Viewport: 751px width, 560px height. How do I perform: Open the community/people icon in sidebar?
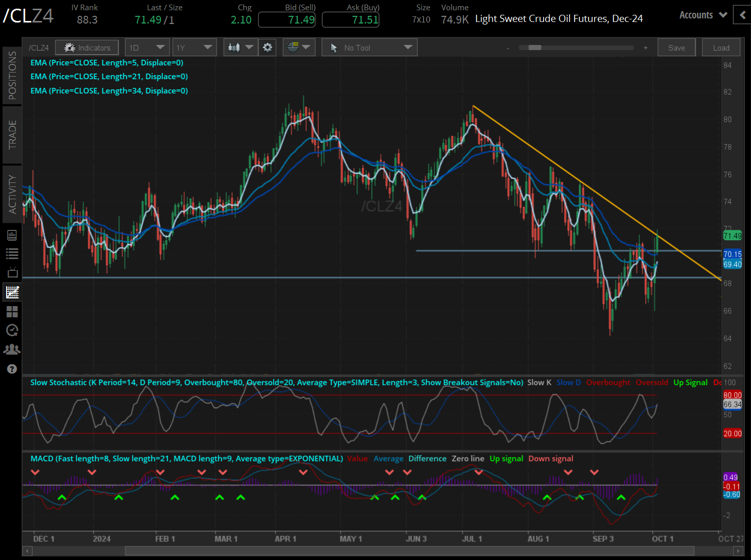click(x=12, y=349)
